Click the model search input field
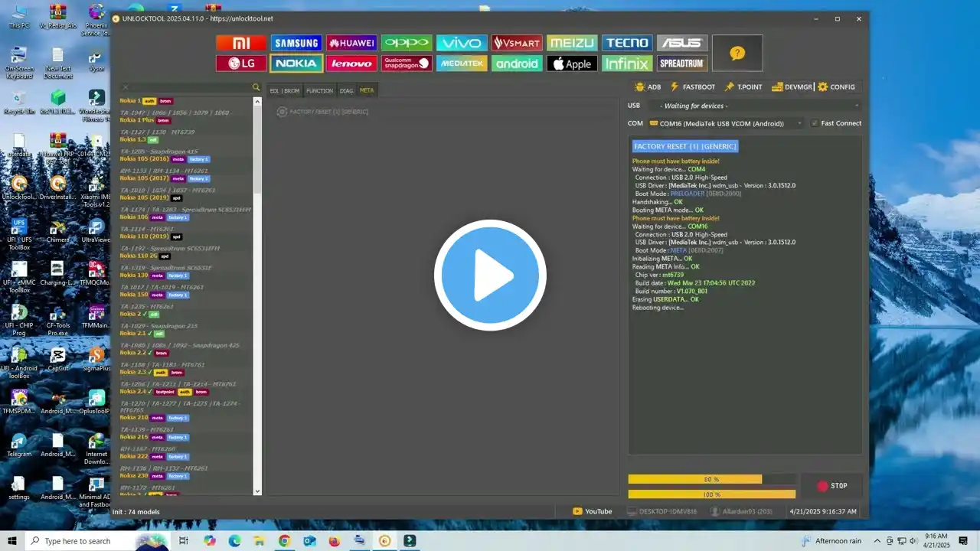This screenshot has width=980, height=551. 190,87
